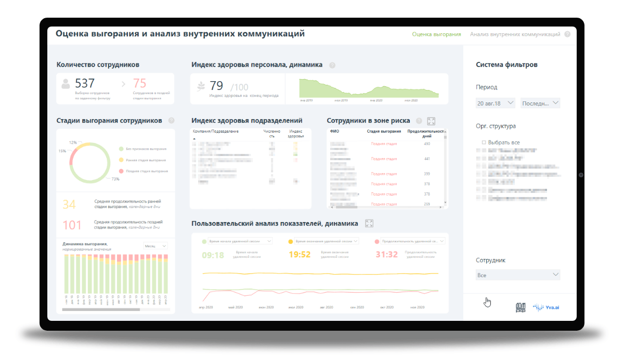Switch to Анализ внутренних коммуникаций tab
The image size is (624, 364).
[515, 34]
